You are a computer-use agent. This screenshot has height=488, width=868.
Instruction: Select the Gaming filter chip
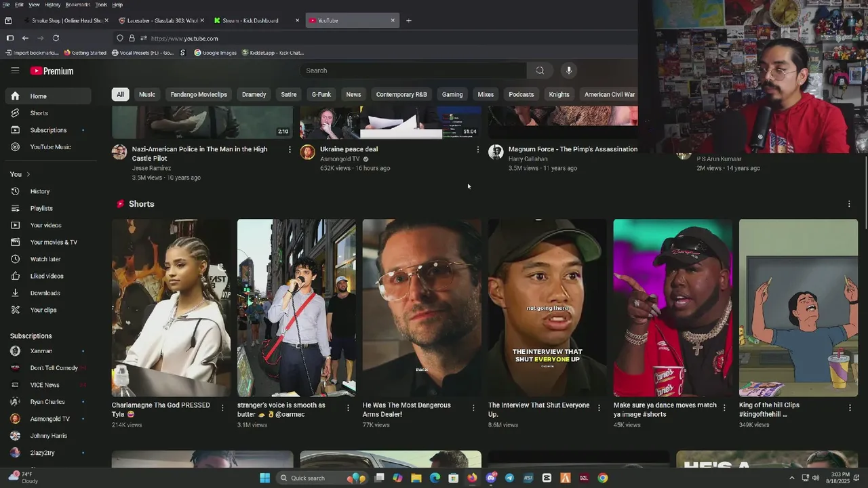point(452,94)
